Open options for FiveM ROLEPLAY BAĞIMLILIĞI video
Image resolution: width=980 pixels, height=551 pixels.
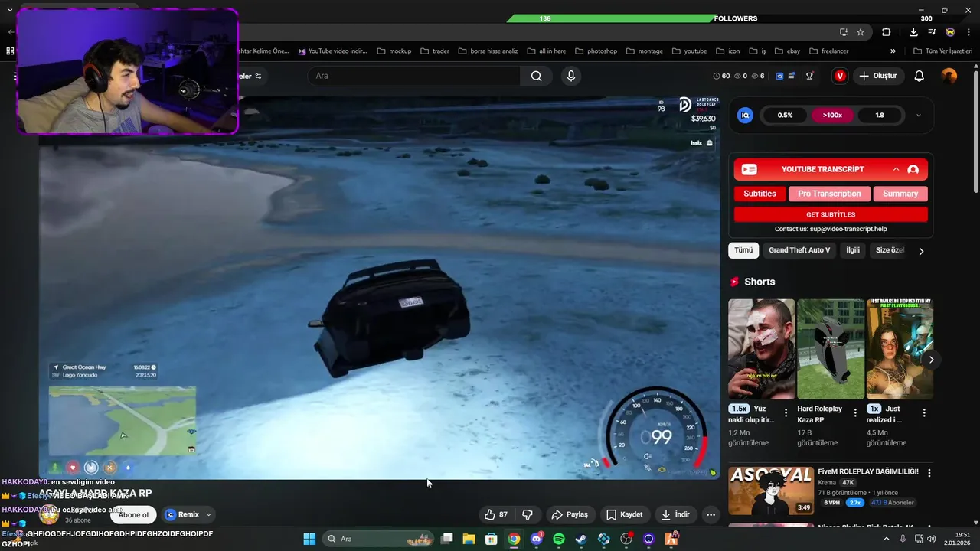[x=929, y=473]
